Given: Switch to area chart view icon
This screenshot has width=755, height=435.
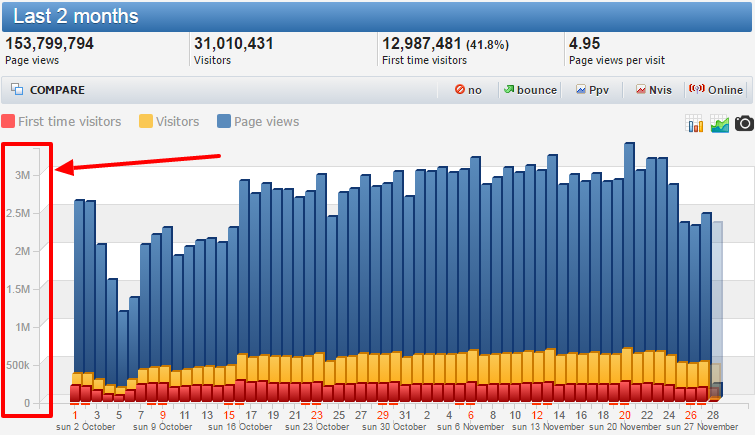Looking at the screenshot, I should point(720,123).
